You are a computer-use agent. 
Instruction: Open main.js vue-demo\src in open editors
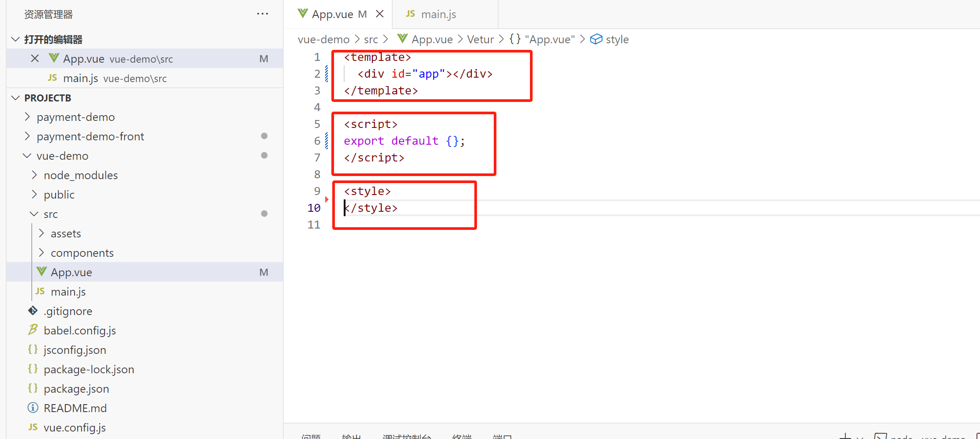[x=145, y=78]
